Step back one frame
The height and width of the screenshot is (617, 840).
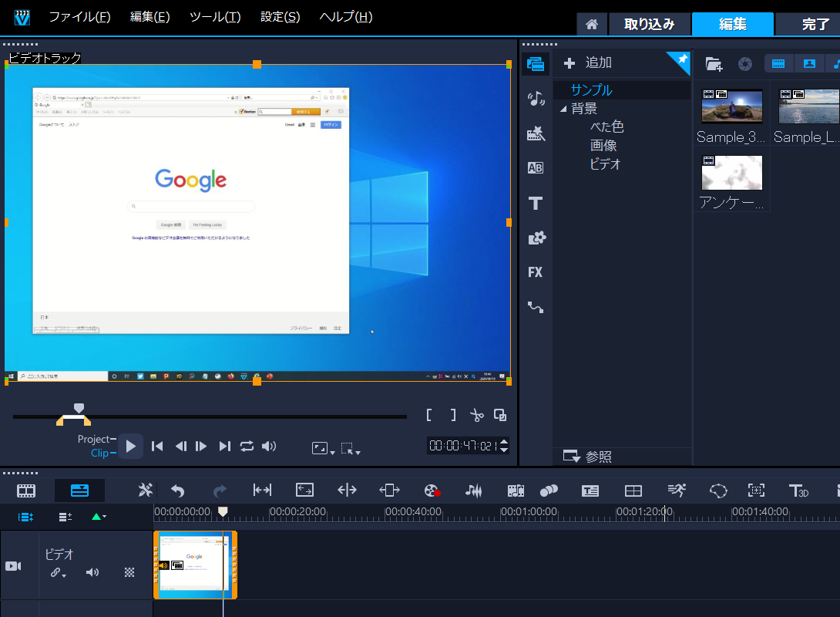click(x=181, y=446)
